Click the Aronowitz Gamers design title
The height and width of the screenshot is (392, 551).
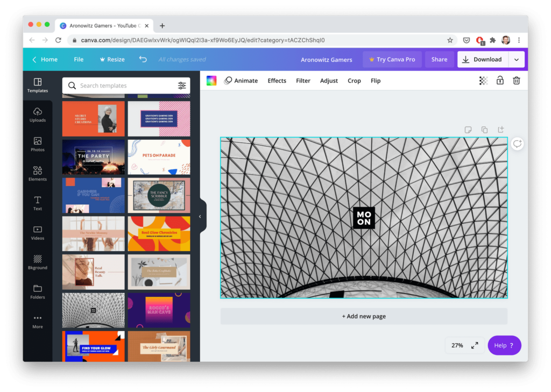click(327, 59)
